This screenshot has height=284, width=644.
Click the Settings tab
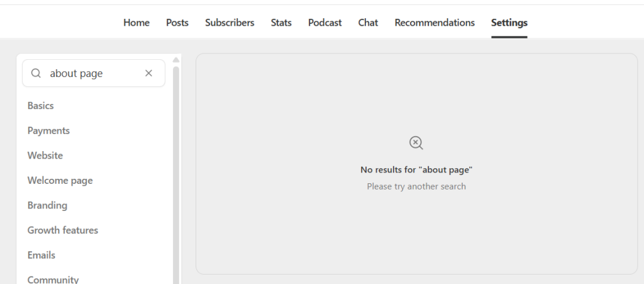click(x=509, y=23)
